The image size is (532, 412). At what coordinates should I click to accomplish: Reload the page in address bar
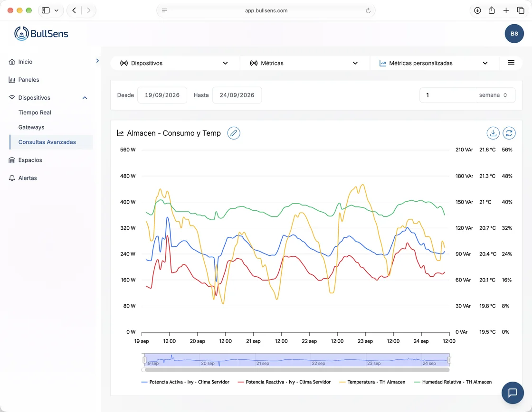point(368,11)
